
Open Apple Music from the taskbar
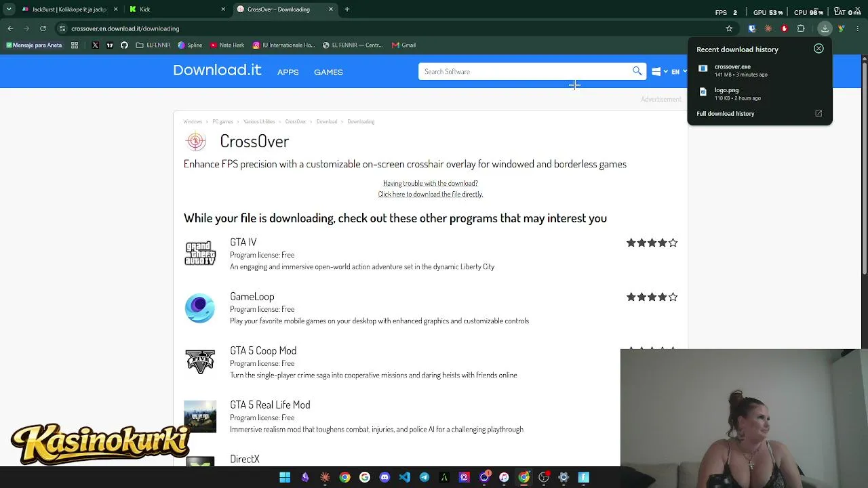[504, 477]
